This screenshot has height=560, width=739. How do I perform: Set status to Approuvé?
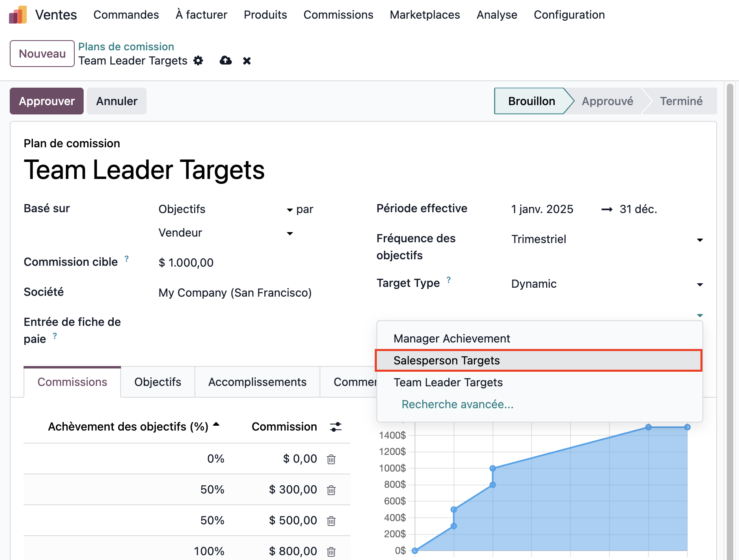[607, 101]
